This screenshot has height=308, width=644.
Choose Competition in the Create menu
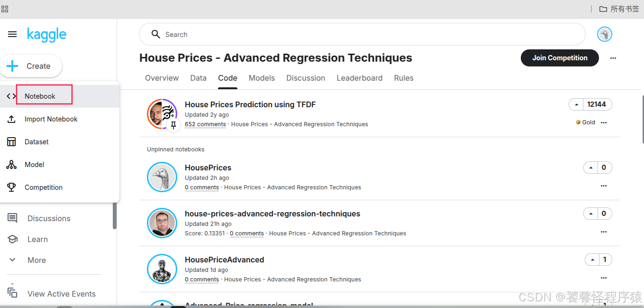pyautogui.click(x=60, y=187)
